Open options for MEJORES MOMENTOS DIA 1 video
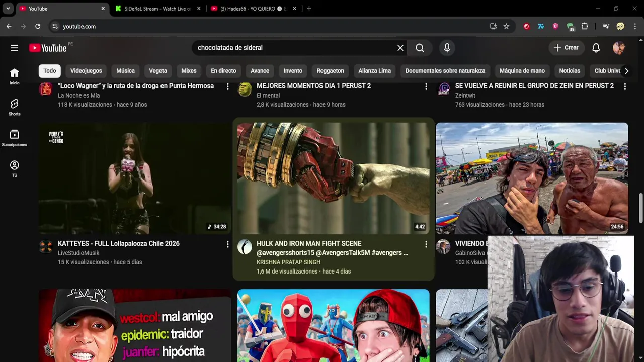The width and height of the screenshot is (644, 362). click(426, 87)
